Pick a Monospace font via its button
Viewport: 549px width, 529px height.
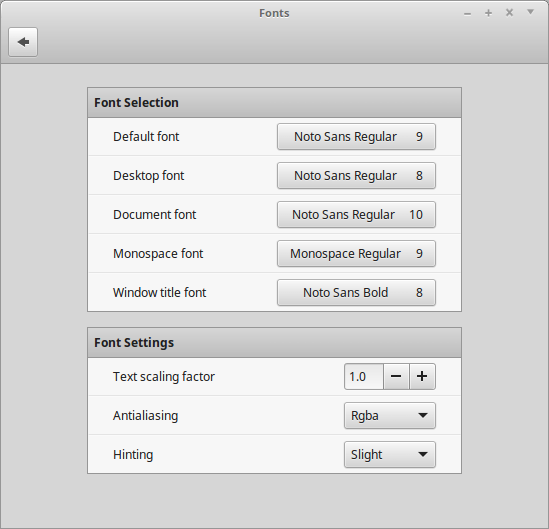356,253
